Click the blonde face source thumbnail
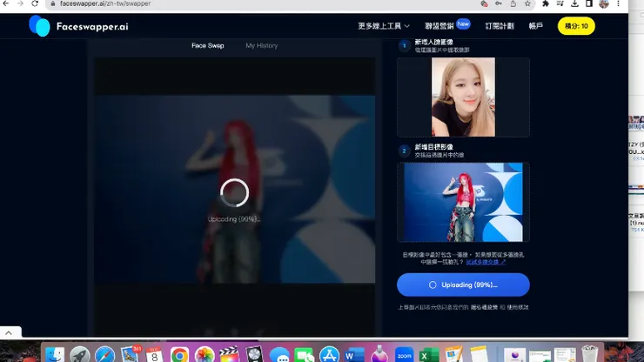This screenshot has height=362, width=644. [x=463, y=97]
